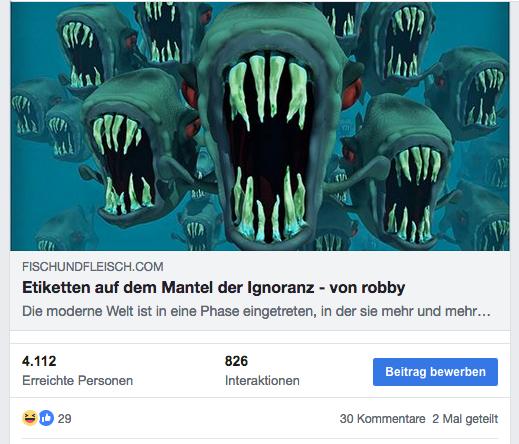Click the 826 interactions number
Image resolution: width=519 pixels, height=444 pixels.
236,361
